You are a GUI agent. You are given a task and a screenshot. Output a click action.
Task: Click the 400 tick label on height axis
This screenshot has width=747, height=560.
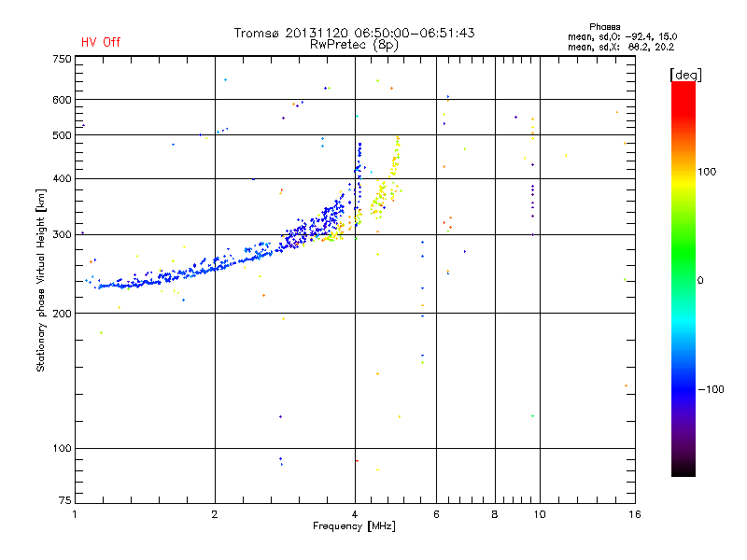[62, 178]
